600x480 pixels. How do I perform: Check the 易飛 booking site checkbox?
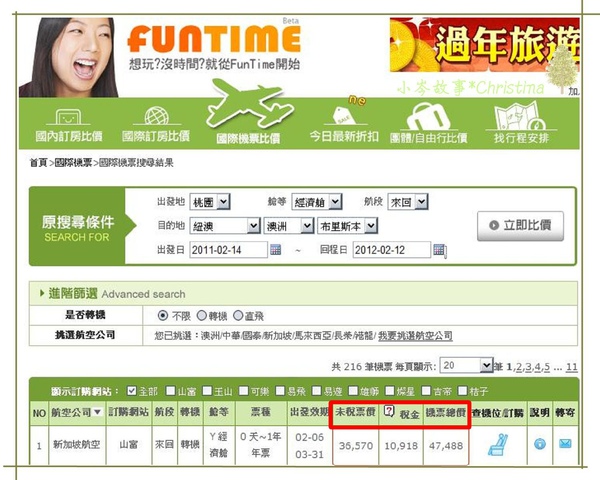pyautogui.click(x=280, y=391)
